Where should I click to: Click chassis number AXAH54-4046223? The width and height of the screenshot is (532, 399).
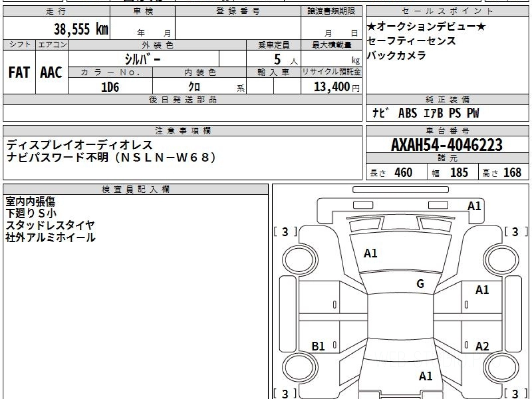click(447, 145)
